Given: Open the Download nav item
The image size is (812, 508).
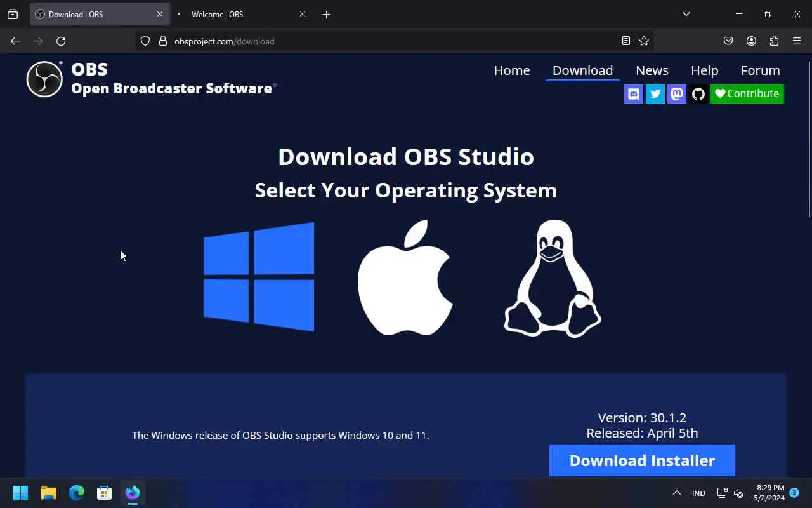Looking at the screenshot, I should tap(582, 70).
